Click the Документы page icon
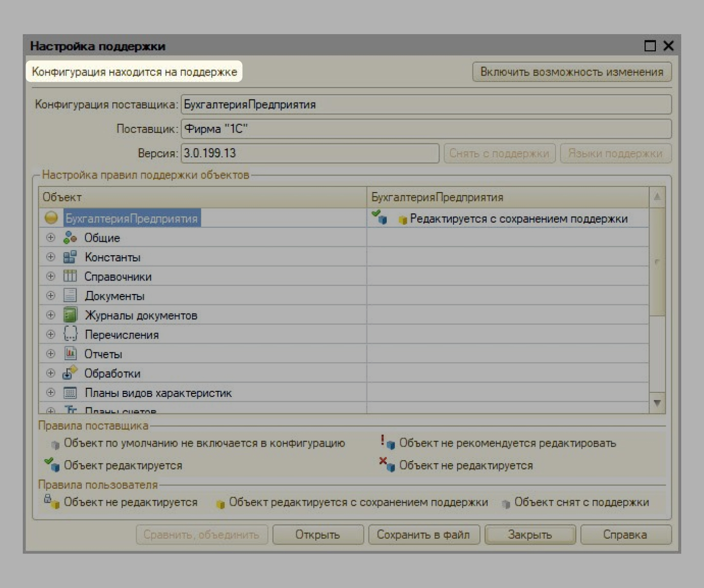This screenshot has width=704, height=588. pos(70,296)
